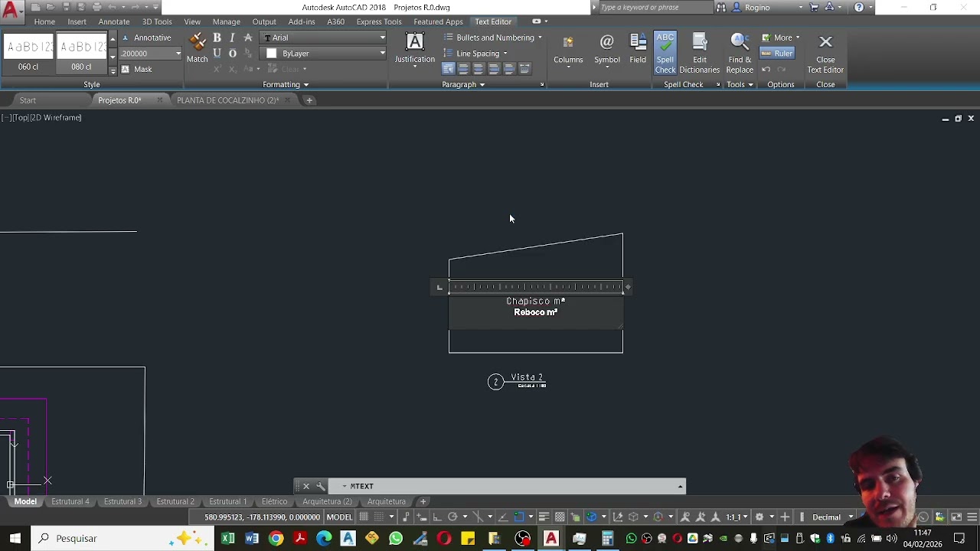
Task: Open the Columns tool
Action: 568,50
